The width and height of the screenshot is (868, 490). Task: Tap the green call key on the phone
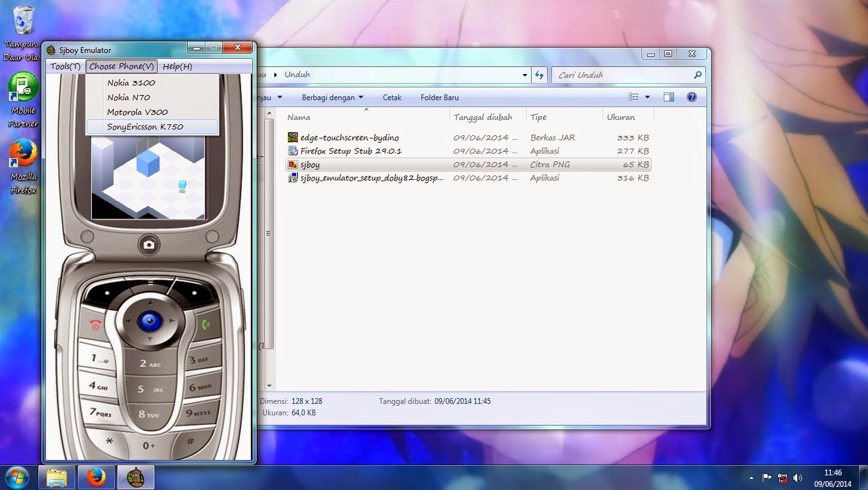click(x=205, y=324)
